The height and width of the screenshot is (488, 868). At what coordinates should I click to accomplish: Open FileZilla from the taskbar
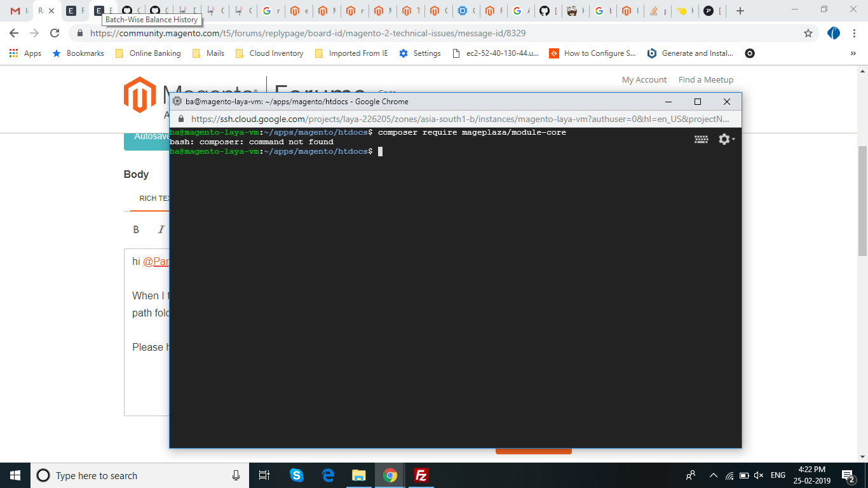coord(421,475)
